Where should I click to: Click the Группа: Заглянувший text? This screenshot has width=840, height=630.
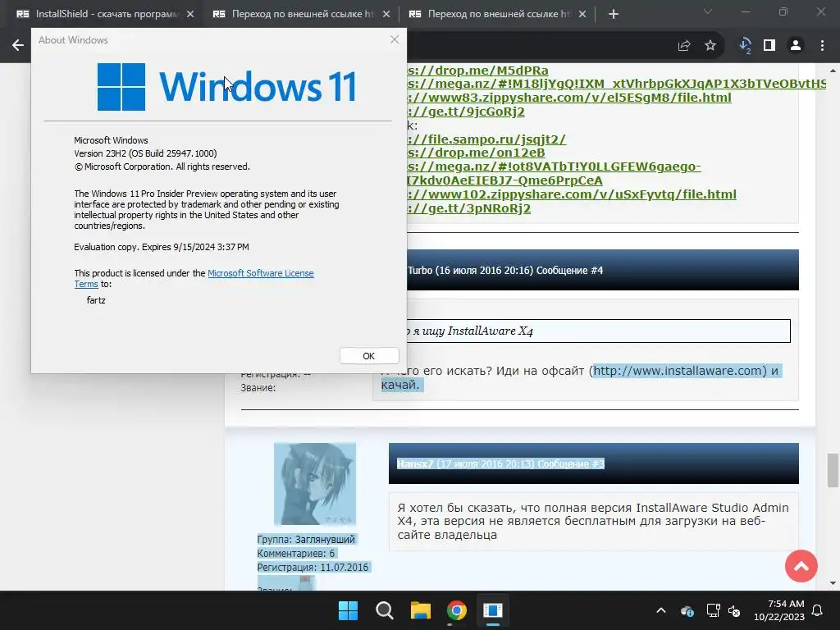[306, 540]
